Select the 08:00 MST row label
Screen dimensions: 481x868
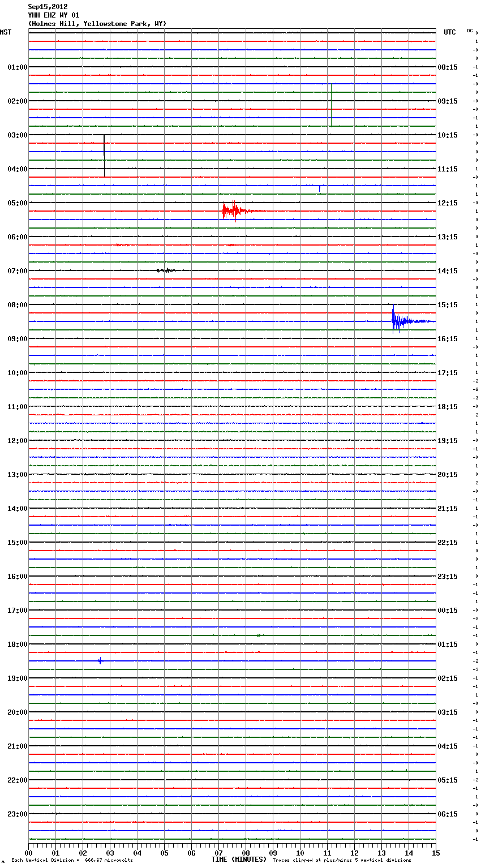click(18, 305)
